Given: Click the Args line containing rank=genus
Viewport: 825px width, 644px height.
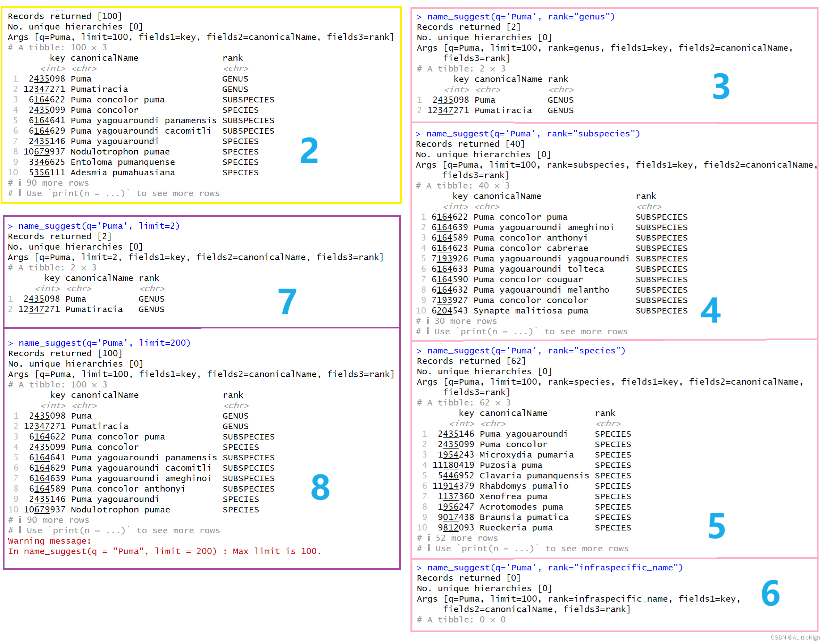Looking at the screenshot, I should click(605, 53).
